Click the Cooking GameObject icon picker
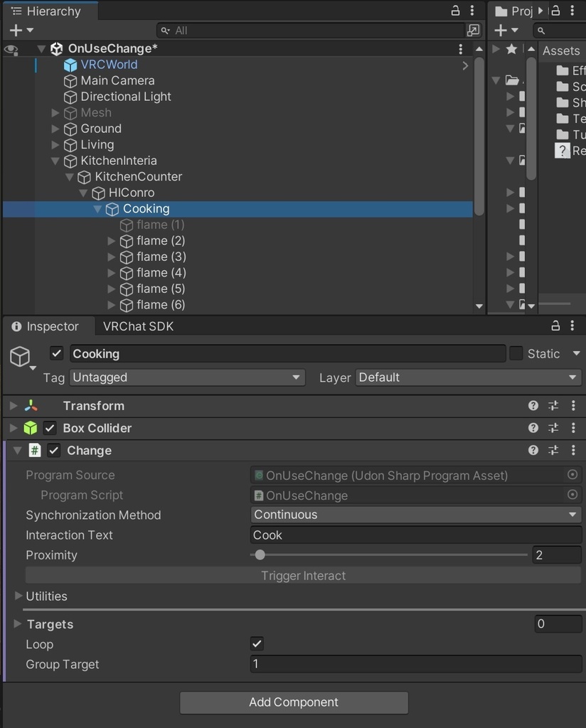 (22, 358)
